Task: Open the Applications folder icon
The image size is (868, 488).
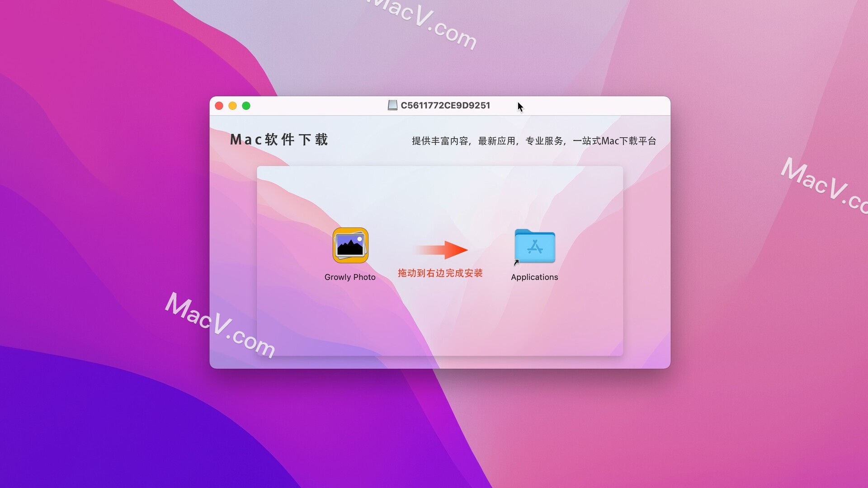Action: (x=534, y=247)
